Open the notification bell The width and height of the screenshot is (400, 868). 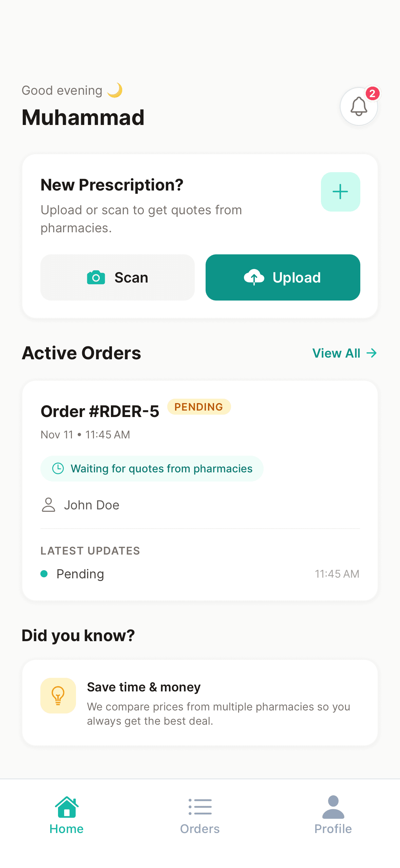tap(358, 106)
